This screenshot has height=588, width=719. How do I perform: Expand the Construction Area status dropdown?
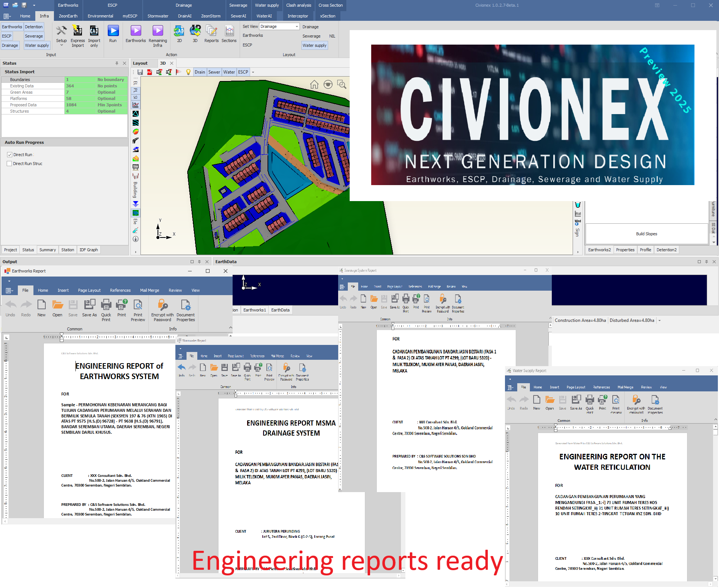click(660, 320)
